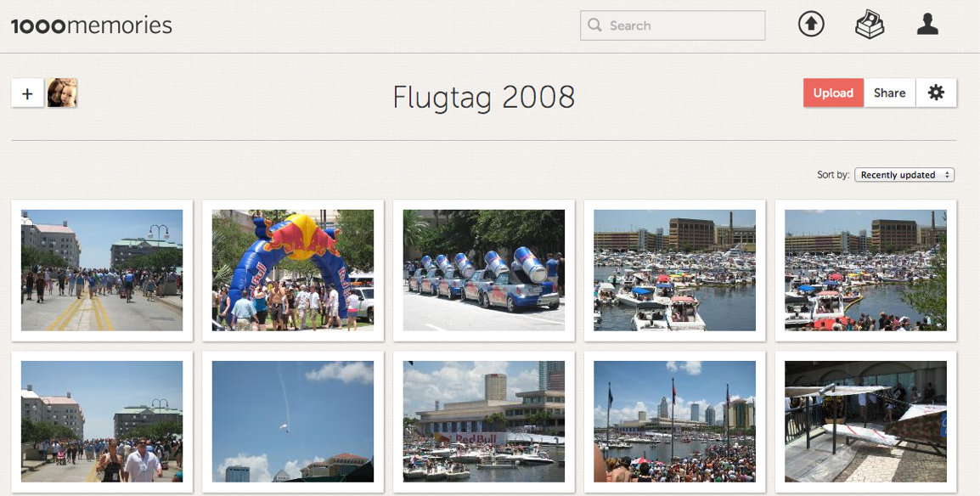The image size is (980, 496).
Task: Open the Red Bull inflatable arch photo
Action: 293,270
